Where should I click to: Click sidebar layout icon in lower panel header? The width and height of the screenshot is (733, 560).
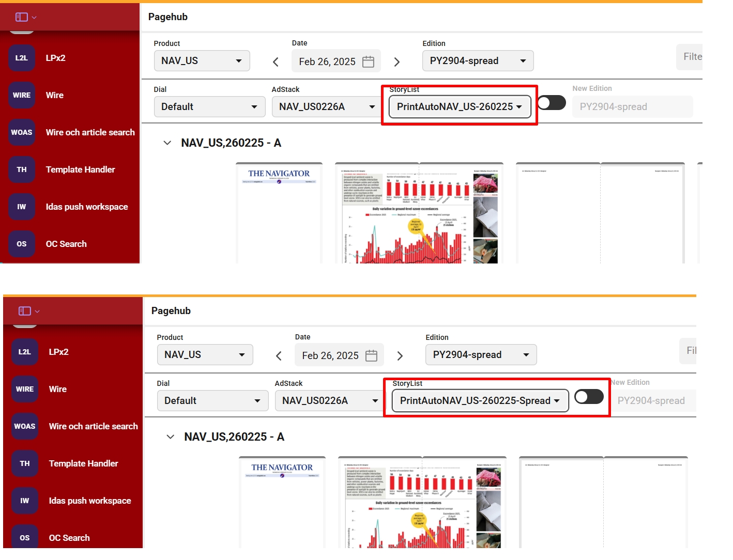[x=25, y=311]
